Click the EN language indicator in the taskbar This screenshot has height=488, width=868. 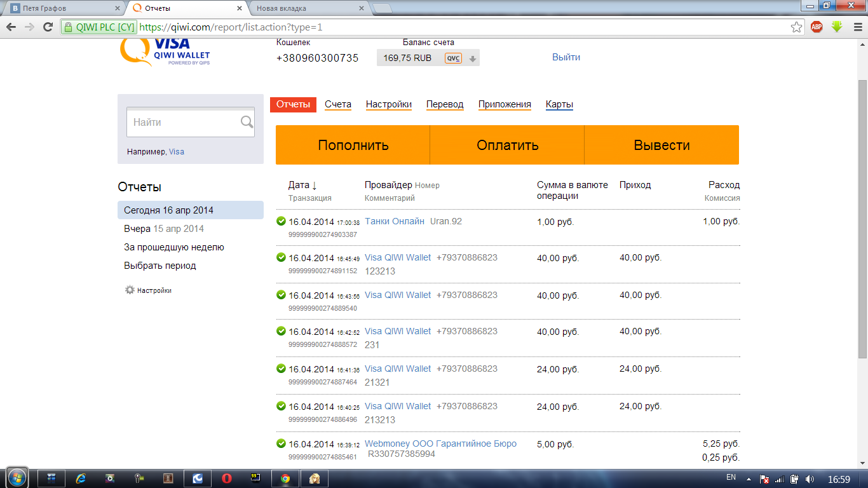coord(731,477)
